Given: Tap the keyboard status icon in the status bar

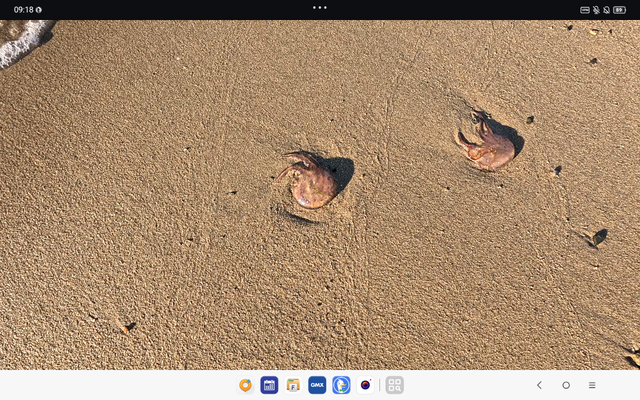Looking at the screenshot, I should click(x=585, y=10).
